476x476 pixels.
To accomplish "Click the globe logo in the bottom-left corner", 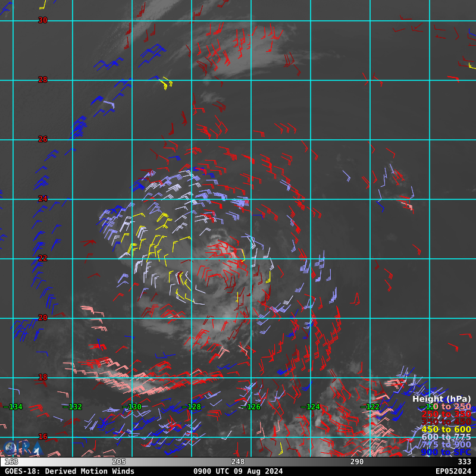I will point(10,448).
